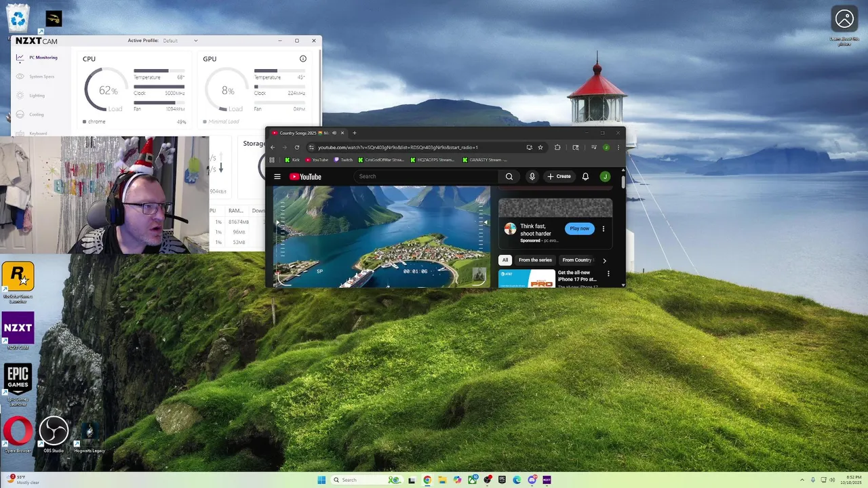This screenshot has height=488, width=868.
Task: Search with voice microphone button
Action: tap(532, 177)
